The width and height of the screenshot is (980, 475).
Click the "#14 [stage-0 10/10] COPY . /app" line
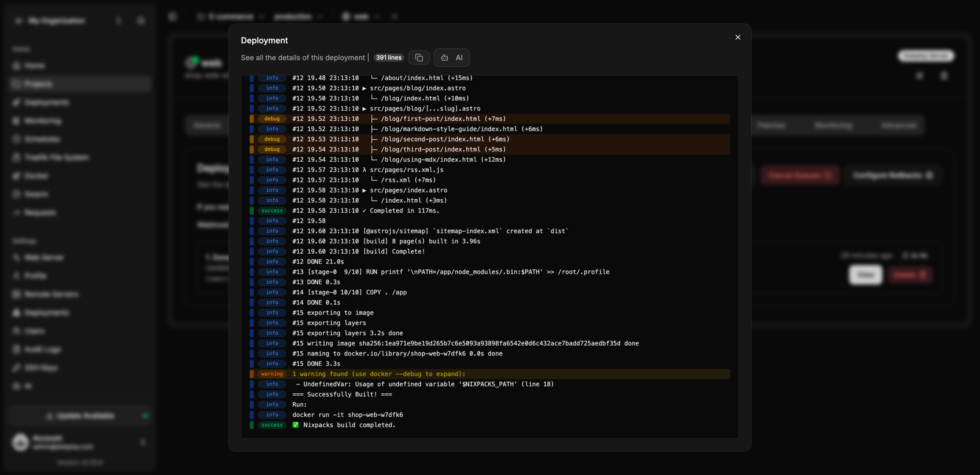tap(490, 292)
